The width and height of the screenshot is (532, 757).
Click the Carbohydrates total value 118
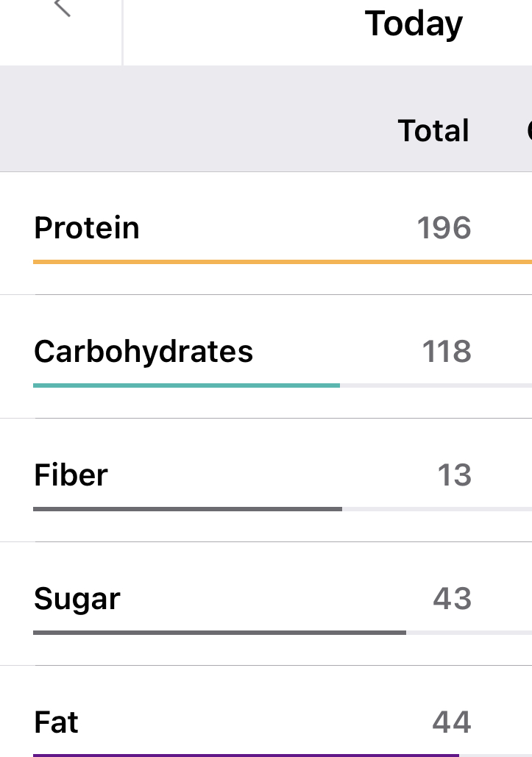point(446,352)
